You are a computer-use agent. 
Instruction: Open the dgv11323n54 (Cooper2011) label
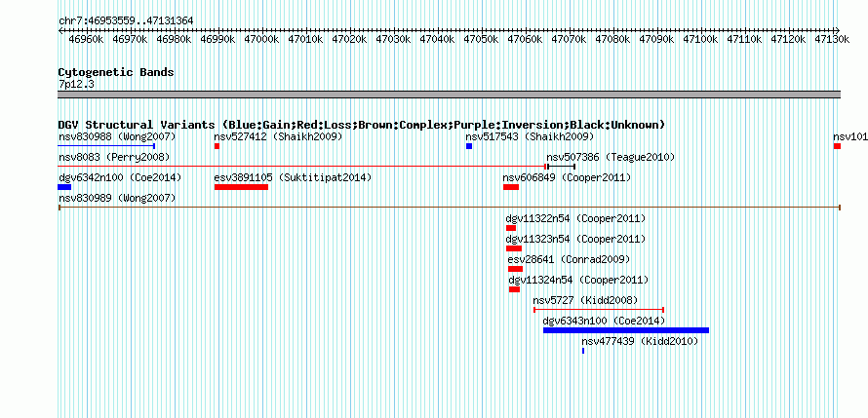[575, 239]
